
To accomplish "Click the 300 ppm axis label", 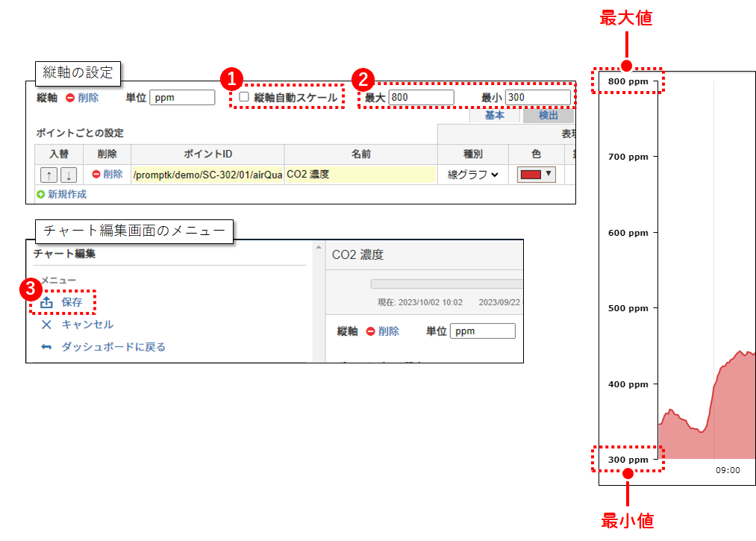I will click(628, 460).
